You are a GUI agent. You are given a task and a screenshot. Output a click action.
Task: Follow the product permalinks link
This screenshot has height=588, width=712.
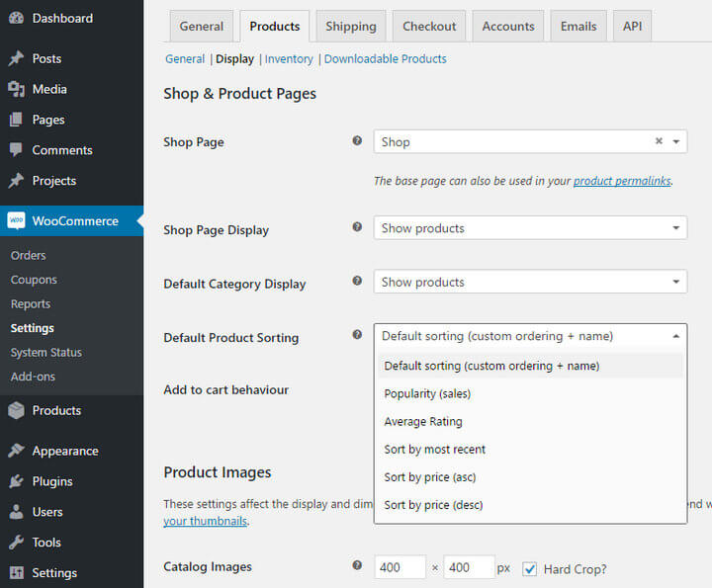tap(622, 181)
